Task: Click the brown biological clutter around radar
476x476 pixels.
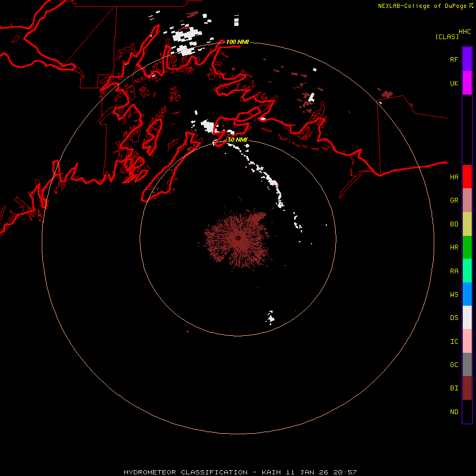Action: click(x=237, y=239)
